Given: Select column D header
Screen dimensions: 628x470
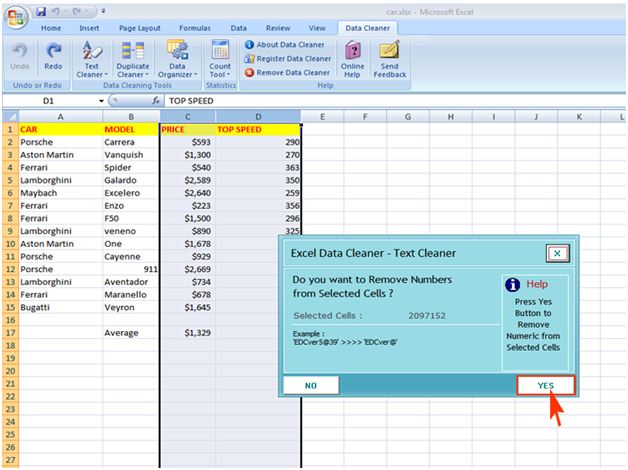Looking at the screenshot, I should pos(258,117).
